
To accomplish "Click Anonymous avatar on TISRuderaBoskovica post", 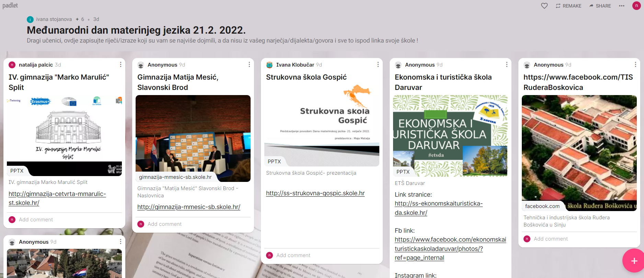I will pos(527,65).
